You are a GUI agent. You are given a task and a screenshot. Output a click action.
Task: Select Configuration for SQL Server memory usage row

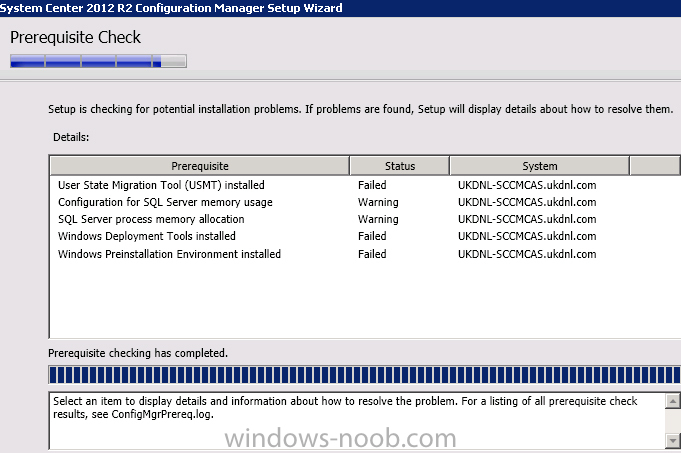click(365, 202)
